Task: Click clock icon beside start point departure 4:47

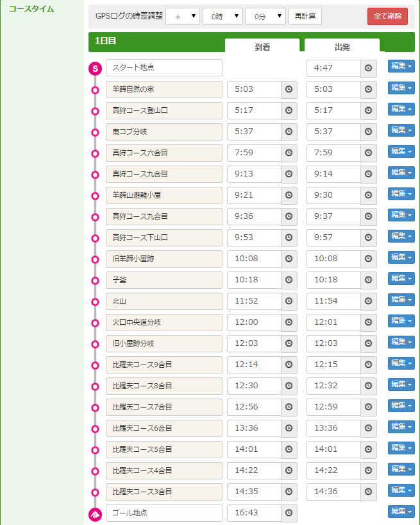Action: 368,69
